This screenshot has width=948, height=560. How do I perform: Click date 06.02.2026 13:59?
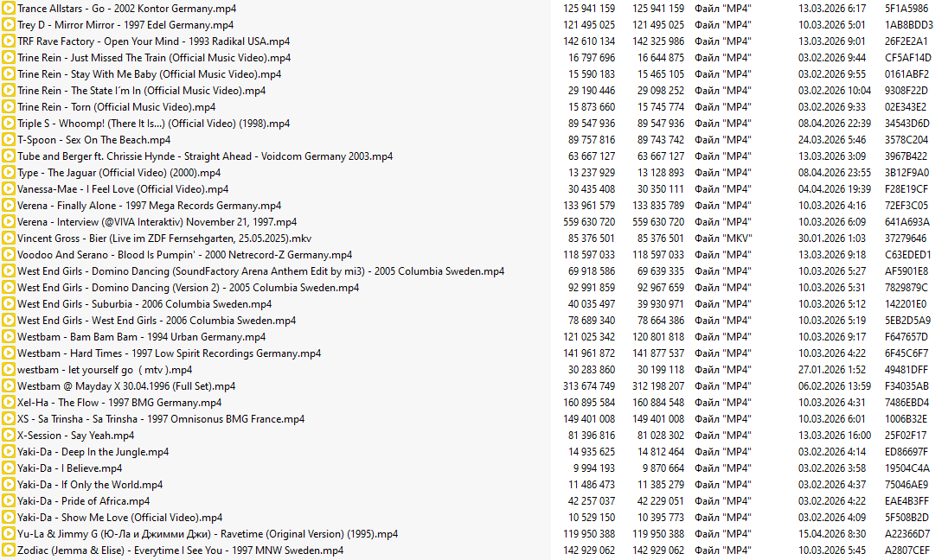click(835, 386)
